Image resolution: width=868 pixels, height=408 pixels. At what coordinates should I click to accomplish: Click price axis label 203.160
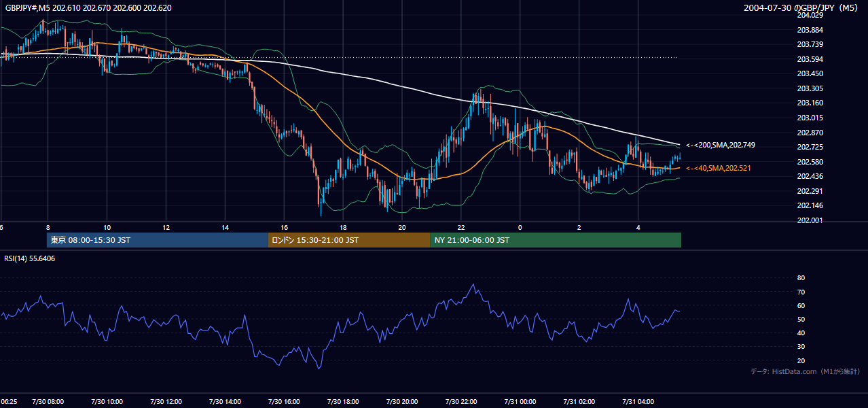click(810, 103)
